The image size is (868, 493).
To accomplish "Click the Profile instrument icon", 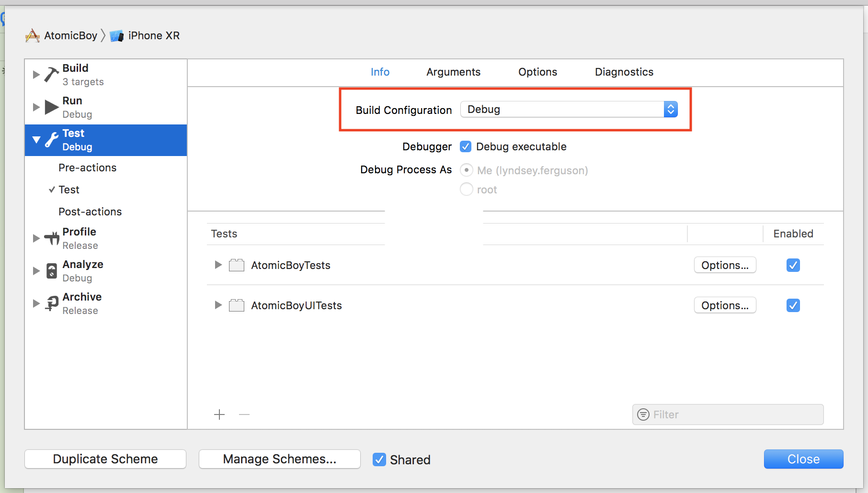I will (x=51, y=238).
